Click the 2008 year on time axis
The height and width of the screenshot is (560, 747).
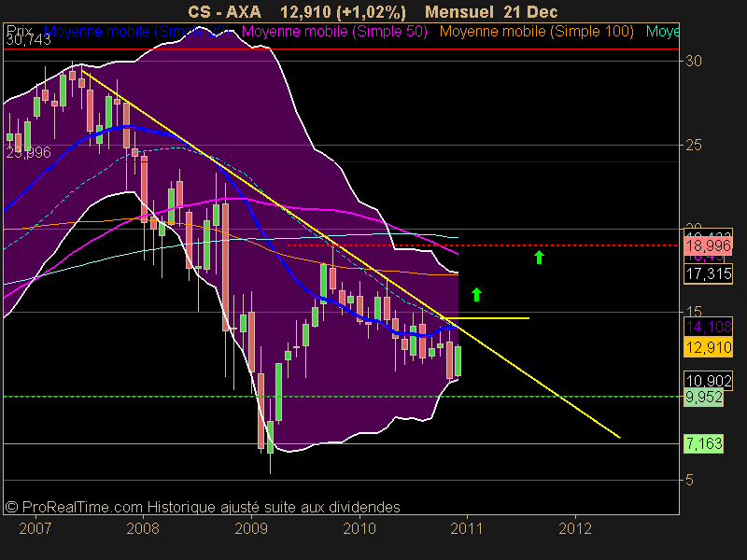[143, 528]
